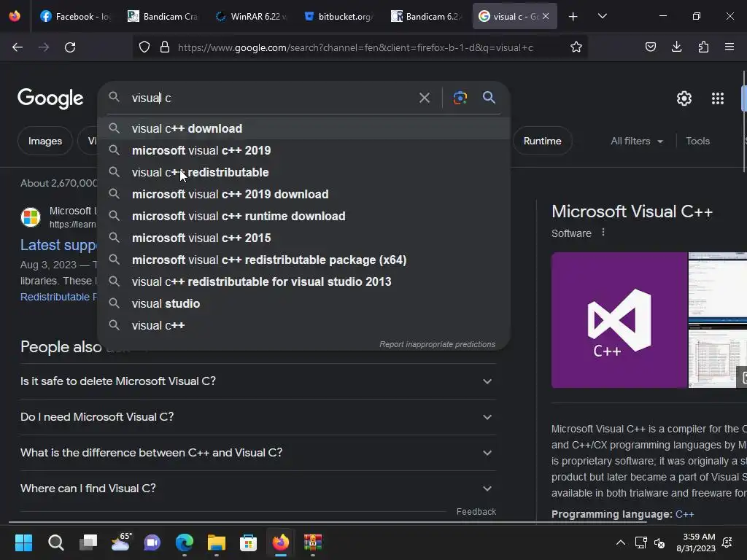Open the clock showing 3:59 AM
This screenshot has width=747, height=560.
695,542
